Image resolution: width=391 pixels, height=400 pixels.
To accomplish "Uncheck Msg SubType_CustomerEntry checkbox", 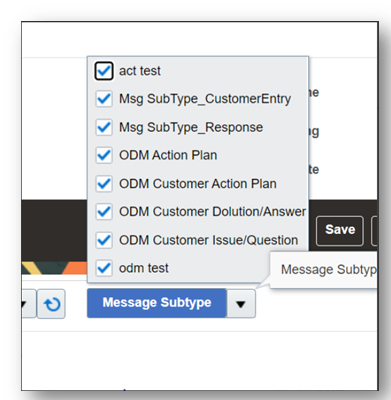I will [x=104, y=99].
